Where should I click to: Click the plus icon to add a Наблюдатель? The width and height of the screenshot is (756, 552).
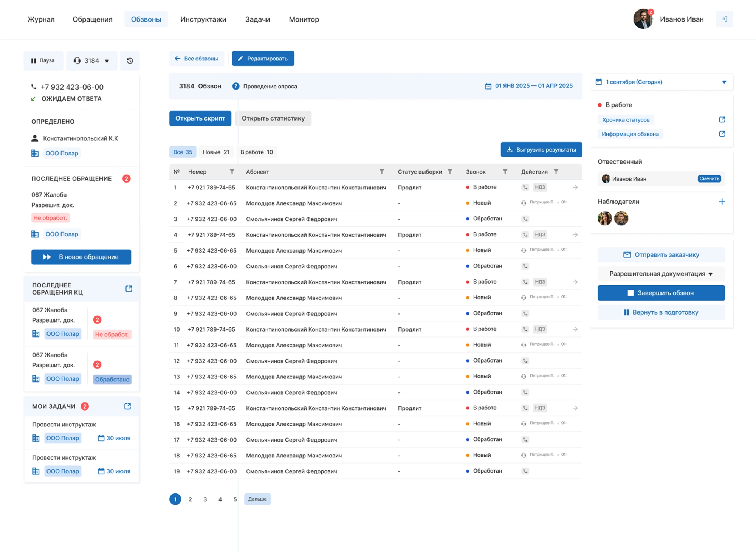point(722,202)
